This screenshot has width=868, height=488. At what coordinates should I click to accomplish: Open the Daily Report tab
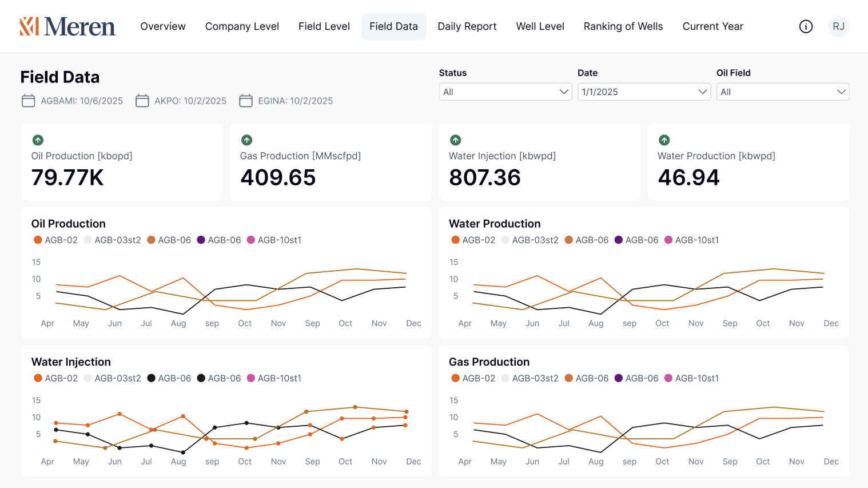click(x=467, y=26)
